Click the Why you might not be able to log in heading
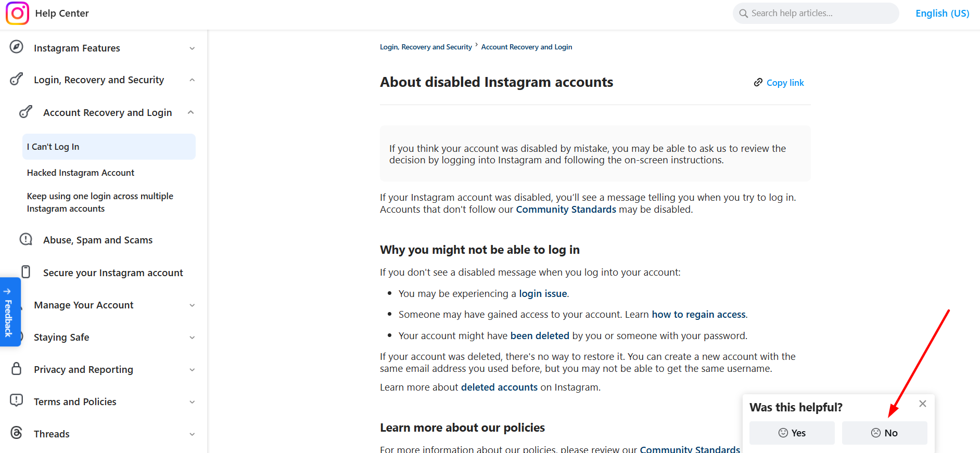Screen dimensions: 980x453 (x=479, y=250)
